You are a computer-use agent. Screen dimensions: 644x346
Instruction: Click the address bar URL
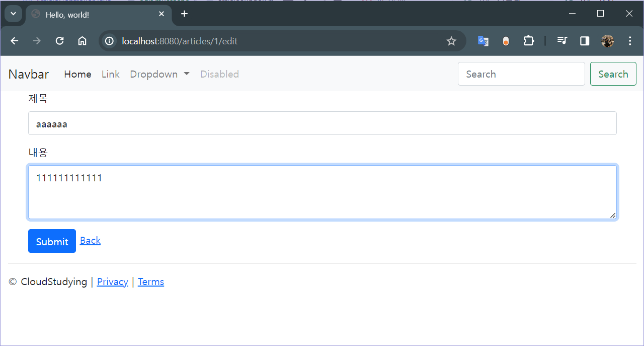point(180,41)
